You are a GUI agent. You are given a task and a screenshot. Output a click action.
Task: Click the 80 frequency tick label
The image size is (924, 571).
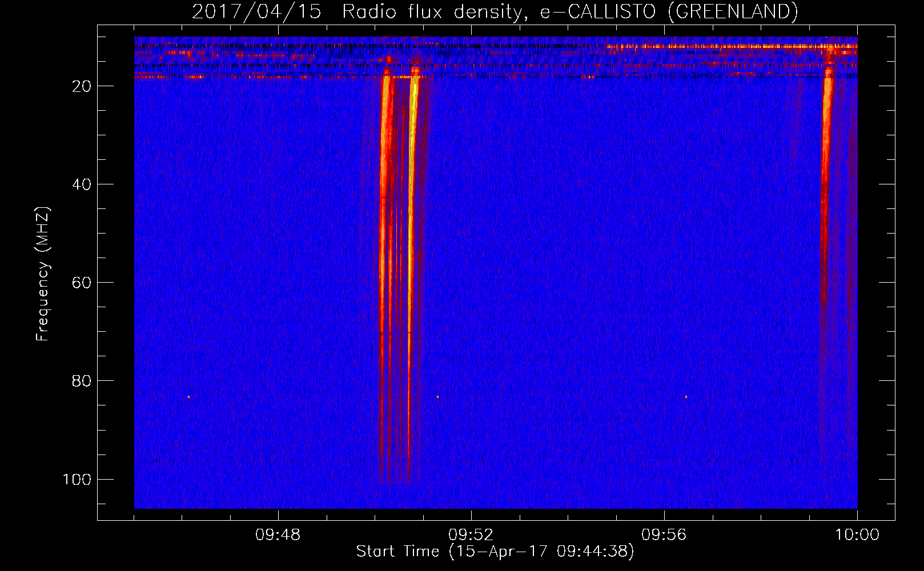82,381
